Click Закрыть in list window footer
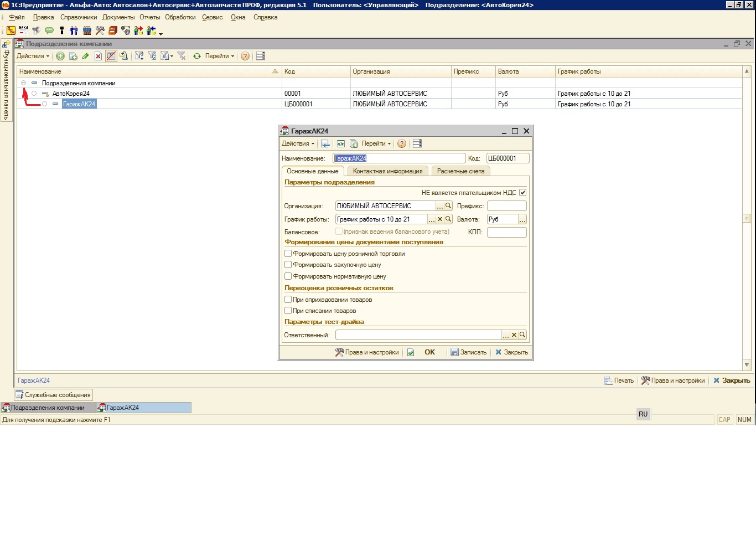This screenshot has height=535, width=756. (x=732, y=380)
